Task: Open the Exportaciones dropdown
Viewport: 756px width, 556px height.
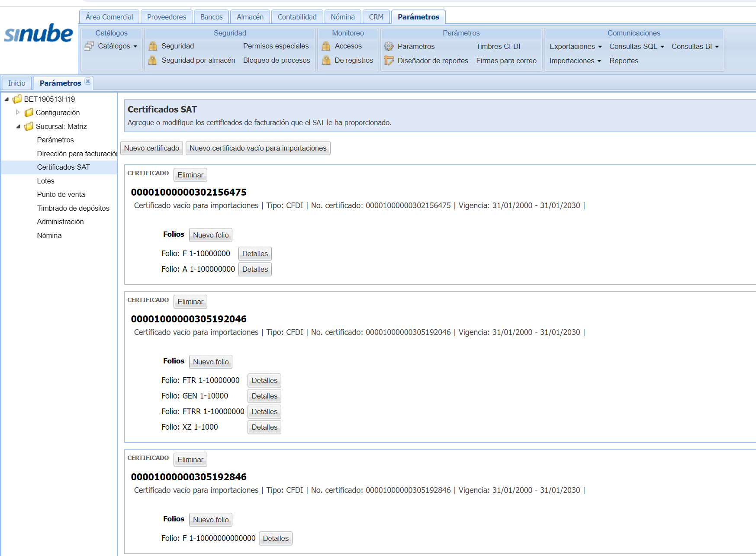Action: pos(576,46)
